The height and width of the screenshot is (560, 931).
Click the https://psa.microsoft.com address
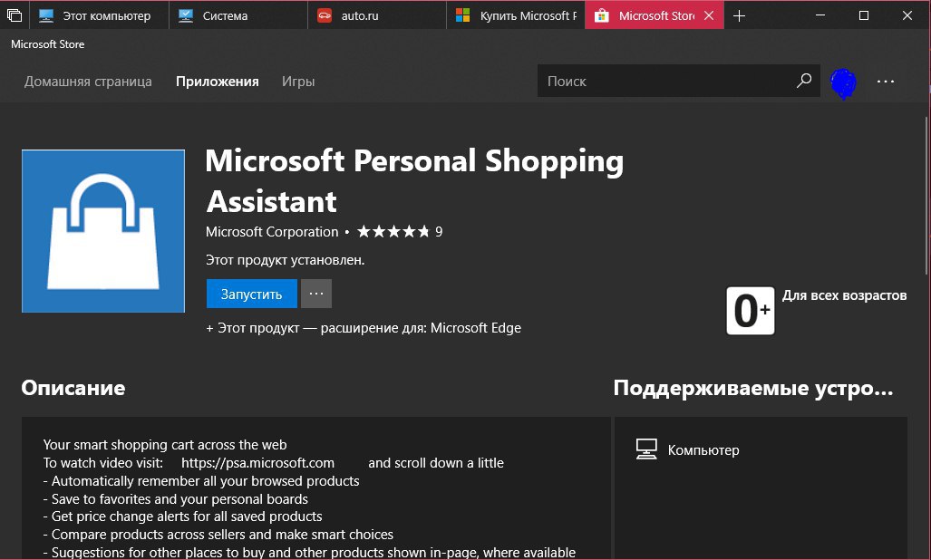coord(257,463)
